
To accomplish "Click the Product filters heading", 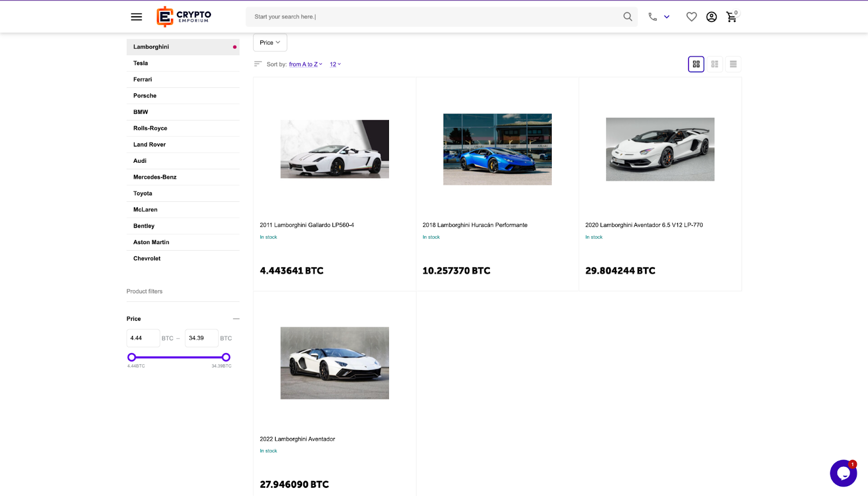I will click(x=145, y=291).
